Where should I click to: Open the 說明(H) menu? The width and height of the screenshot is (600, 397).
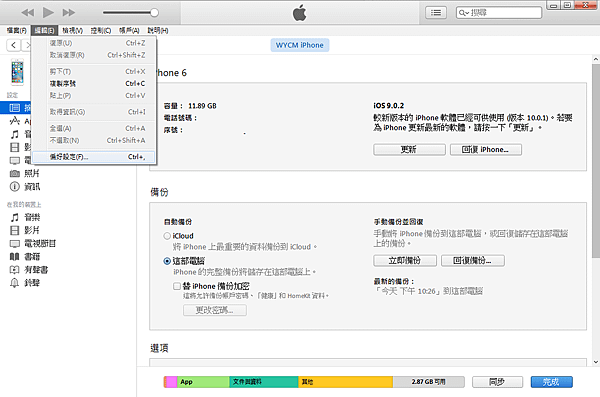[x=158, y=30]
